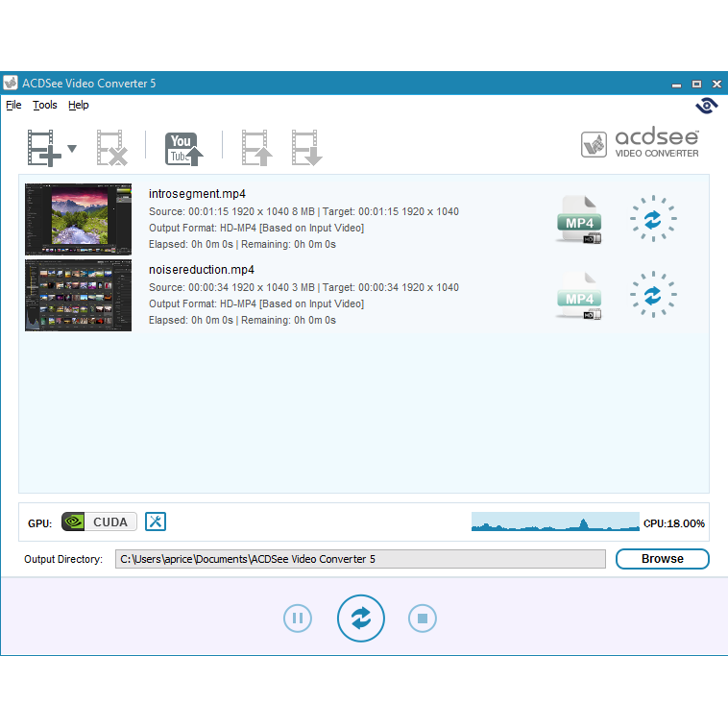This screenshot has width=728, height=728.
Task: Select the introsegment.mp4 thumbnail
Action: [x=78, y=219]
